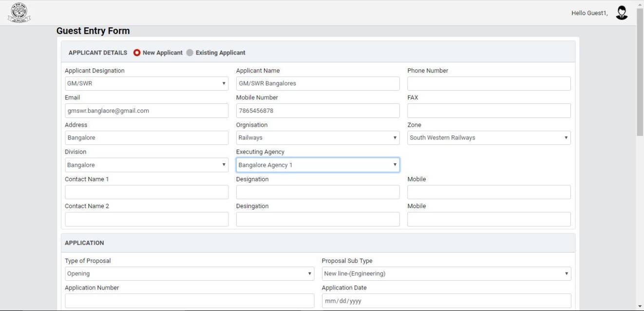644x311 pixels.
Task: Click the Contact Name 1 field
Action: pyautogui.click(x=146, y=192)
